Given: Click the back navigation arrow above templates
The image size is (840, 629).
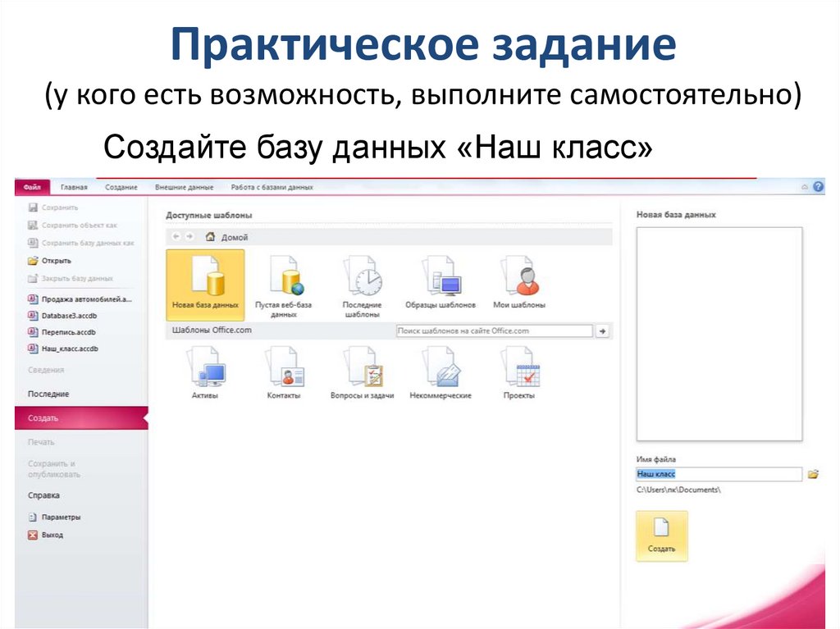Looking at the screenshot, I should coord(178,236).
